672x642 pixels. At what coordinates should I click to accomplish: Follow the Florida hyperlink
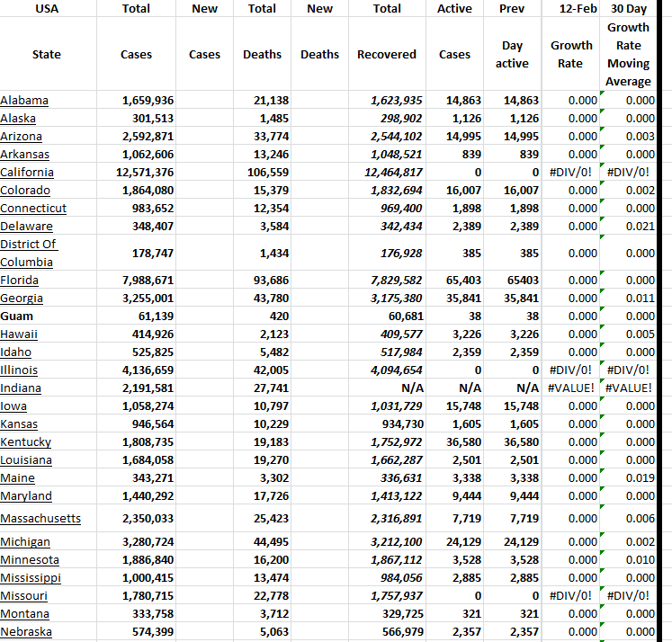[19, 280]
